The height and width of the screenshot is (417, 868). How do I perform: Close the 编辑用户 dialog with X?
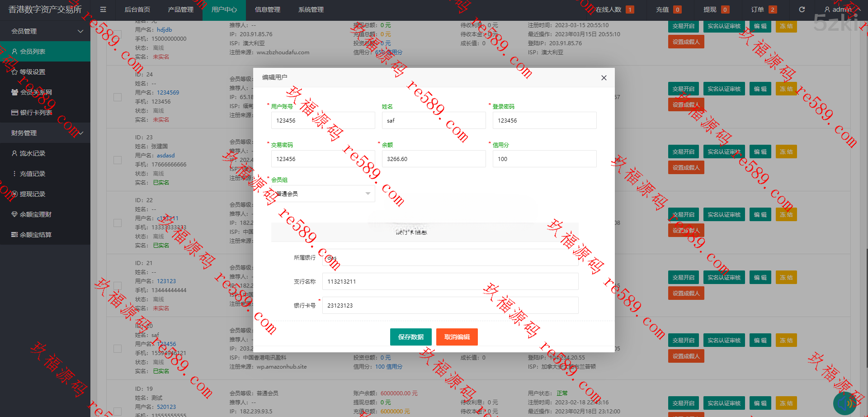604,78
